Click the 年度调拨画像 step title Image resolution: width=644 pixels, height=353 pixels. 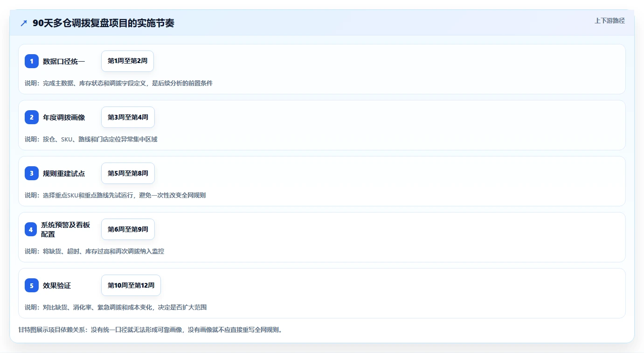64,117
